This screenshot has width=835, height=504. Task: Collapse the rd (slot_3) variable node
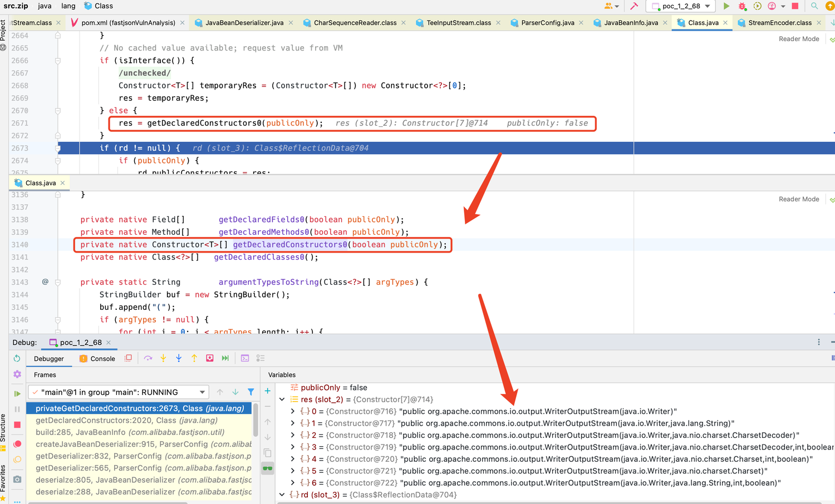click(x=282, y=495)
